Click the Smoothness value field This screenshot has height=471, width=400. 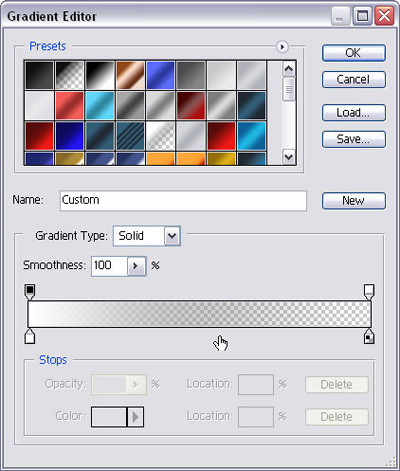[x=109, y=266]
